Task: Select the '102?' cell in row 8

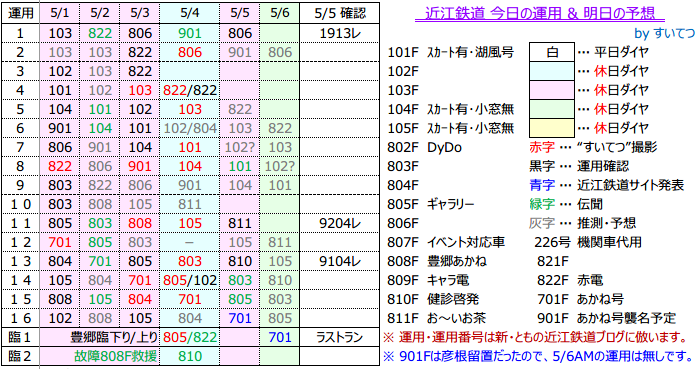Action: coord(280,166)
